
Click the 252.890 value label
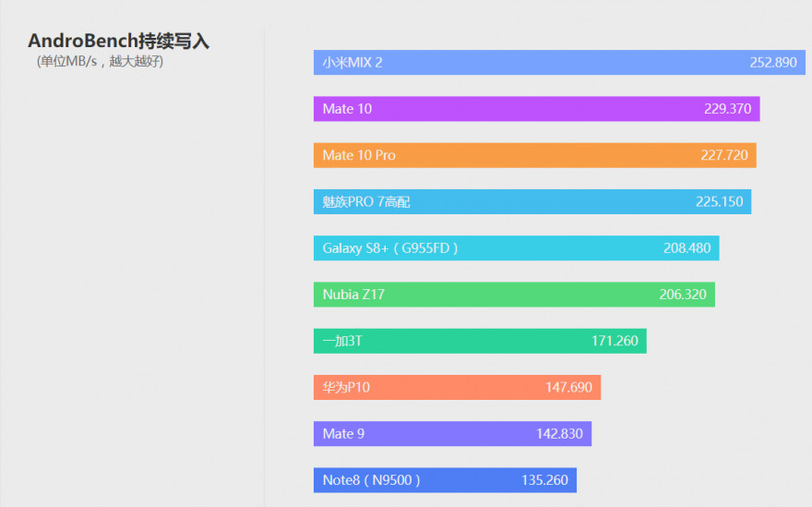coord(773,63)
